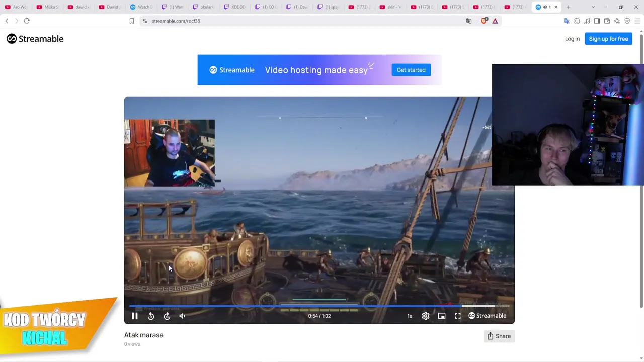Open media playlist music-note icon

(x=587, y=21)
